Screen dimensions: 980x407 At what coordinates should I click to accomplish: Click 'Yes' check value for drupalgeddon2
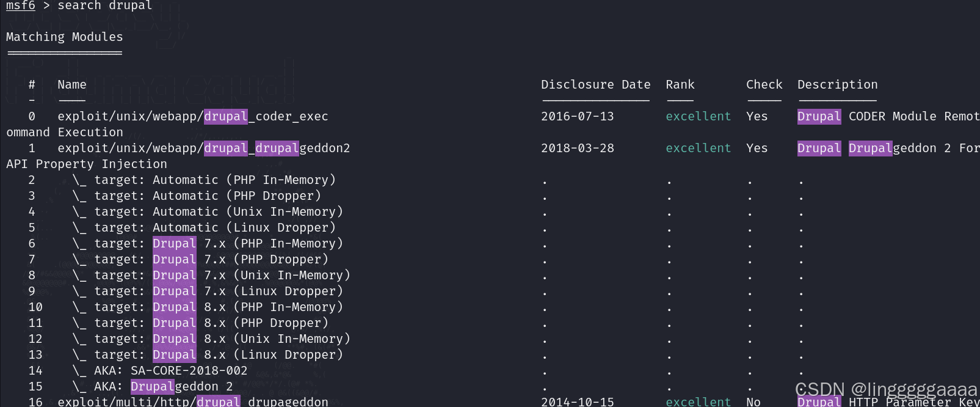(x=757, y=148)
